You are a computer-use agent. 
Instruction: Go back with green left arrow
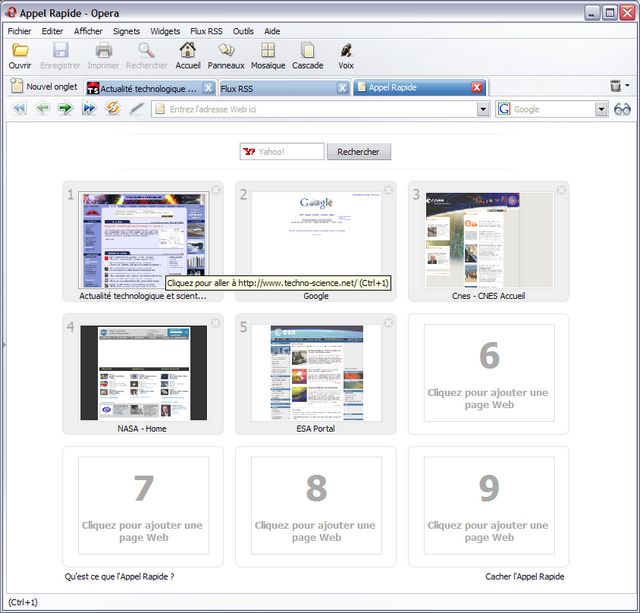click(x=42, y=109)
